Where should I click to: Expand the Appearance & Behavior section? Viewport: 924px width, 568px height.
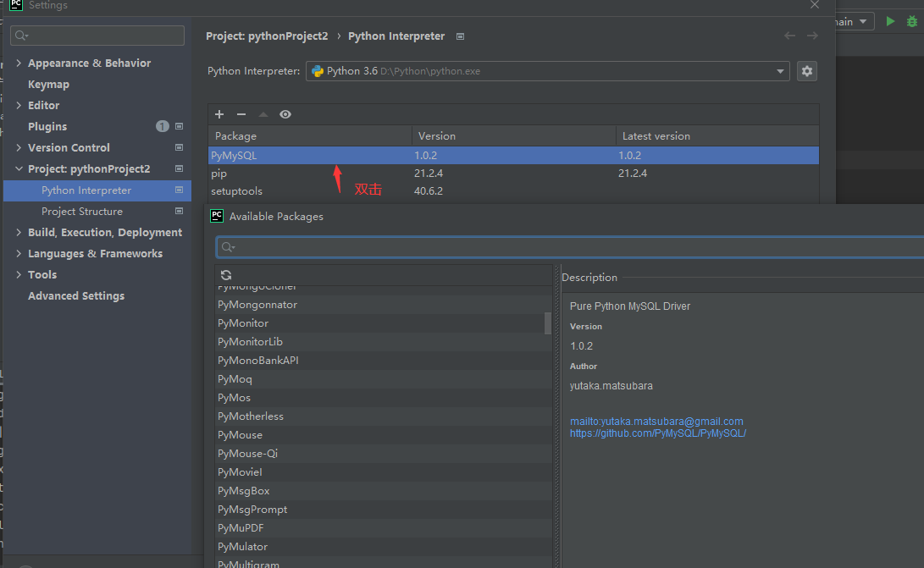click(x=19, y=63)
